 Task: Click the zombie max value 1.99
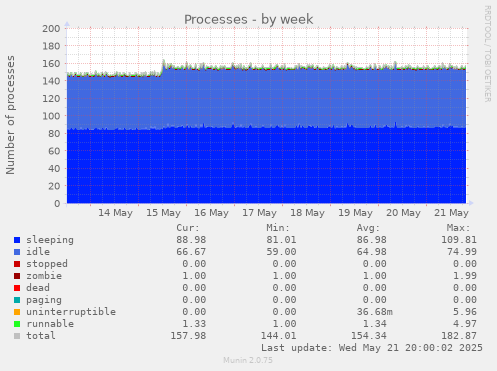click(x=465, y=276)
